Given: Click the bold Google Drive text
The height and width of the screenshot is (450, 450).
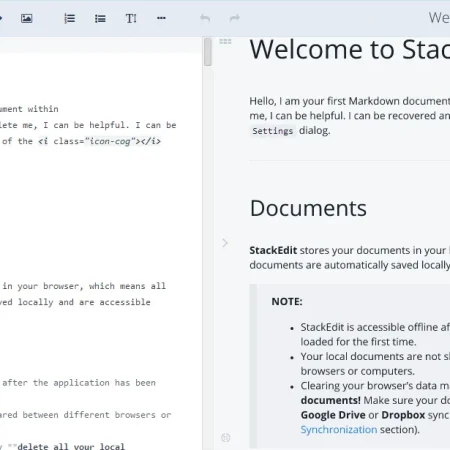Looking at the screenshot, I should [333, 415].
